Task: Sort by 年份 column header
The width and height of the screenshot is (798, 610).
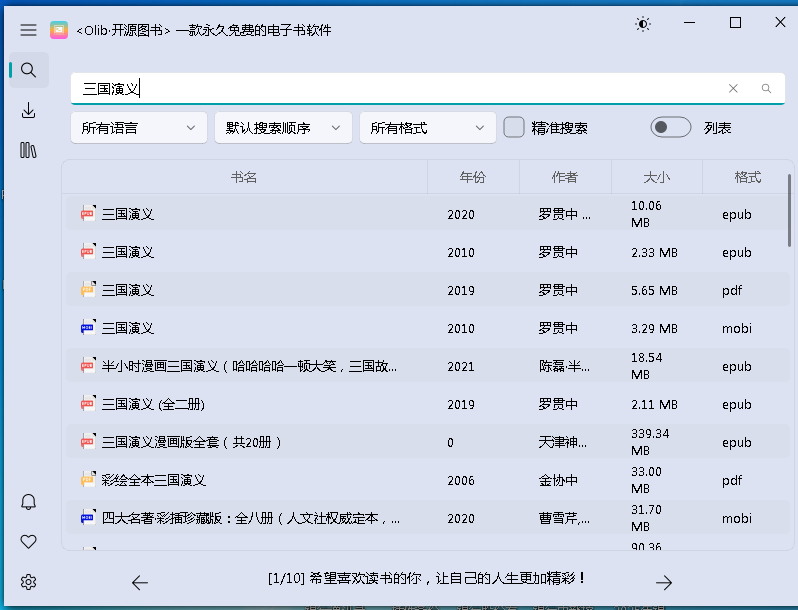Action: point(473,177)
